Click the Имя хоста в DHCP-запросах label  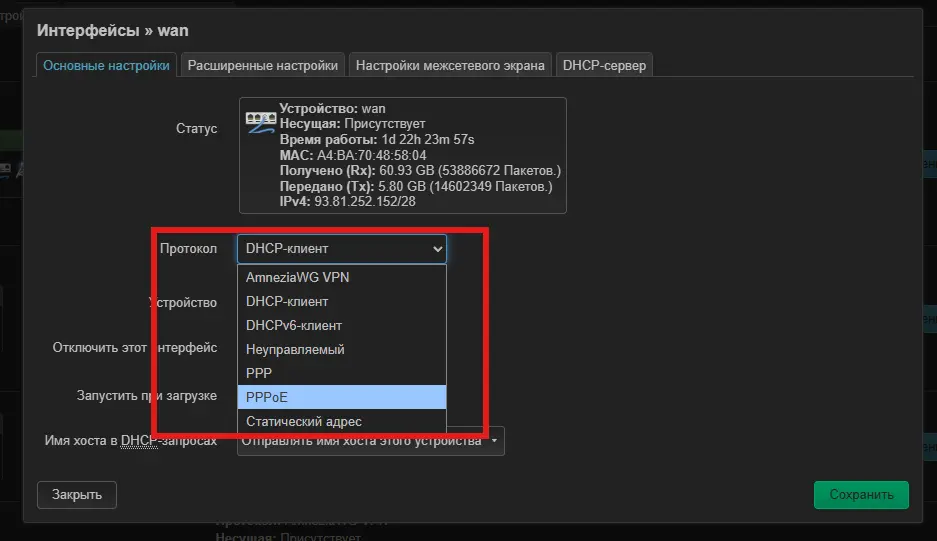coord(130,441)
